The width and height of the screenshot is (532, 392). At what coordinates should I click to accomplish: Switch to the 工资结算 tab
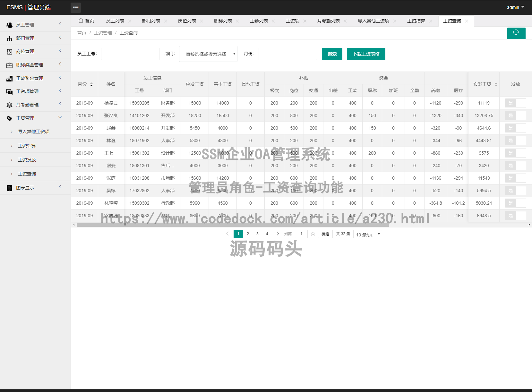click(416, 21)
